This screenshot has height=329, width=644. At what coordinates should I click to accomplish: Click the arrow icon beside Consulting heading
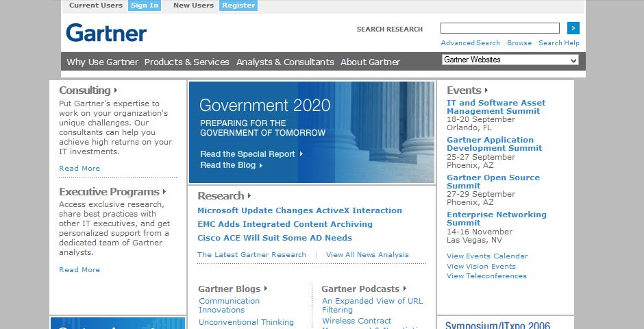click(x=116, y=90)
